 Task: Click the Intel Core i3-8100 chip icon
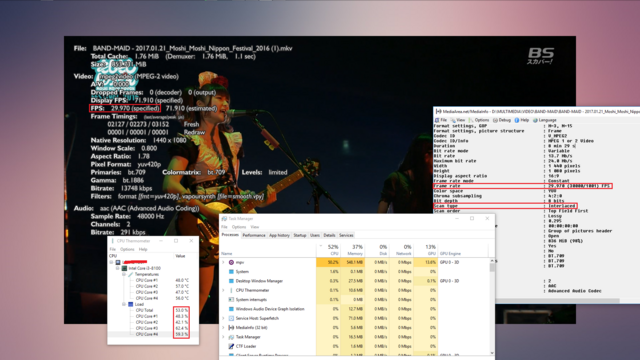click(x=124, y=268)
